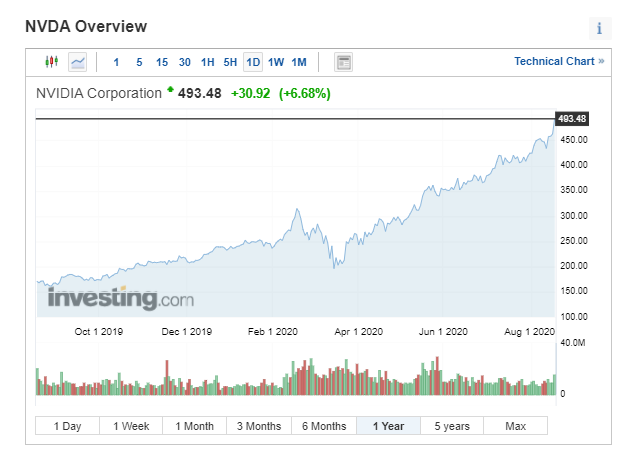Select the 30-minute interval
The image size is (625, 458).
[185, 62]
